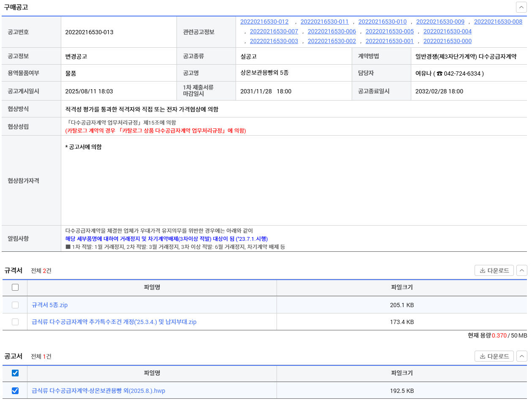Image resolution: width=532 pixels, height=414 pixels.
Task: Open related notice 20220216530-008
Action: pyautogui.click(x=498, y=22)
